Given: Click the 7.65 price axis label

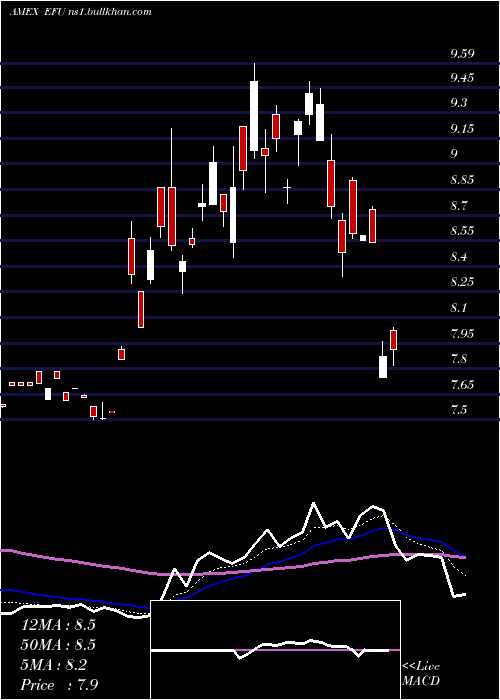Looking at the screenshot, I should pos(462,384).
